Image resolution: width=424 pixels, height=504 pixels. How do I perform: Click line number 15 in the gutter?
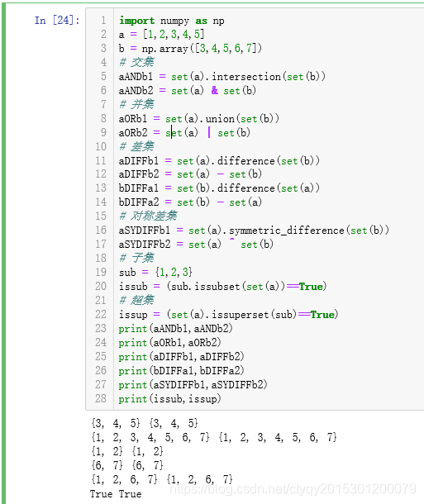coord(101,216)
